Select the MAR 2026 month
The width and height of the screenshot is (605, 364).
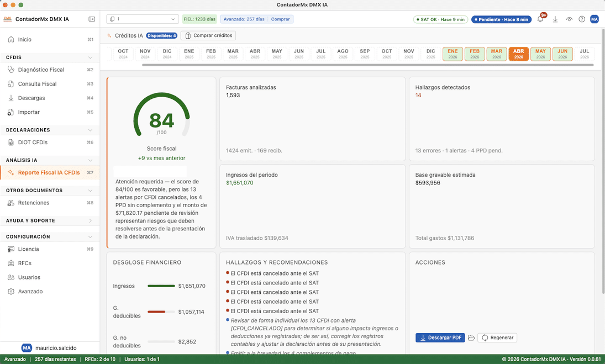pos(497,54)
